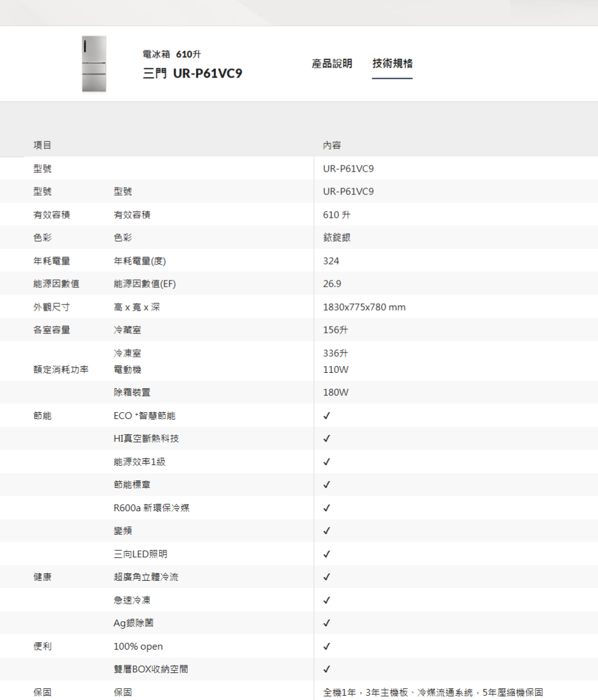Select the 技術規格 tab
The height and width of the screenshot is (700, 598).
click(392, 63)
